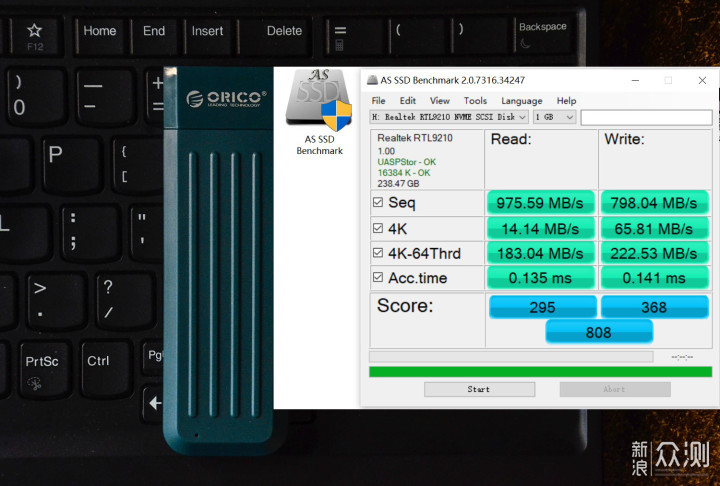Click the Start benchmark button
Image resolution: width=720 pixels, height=486 pixels.
click(479, 389)
